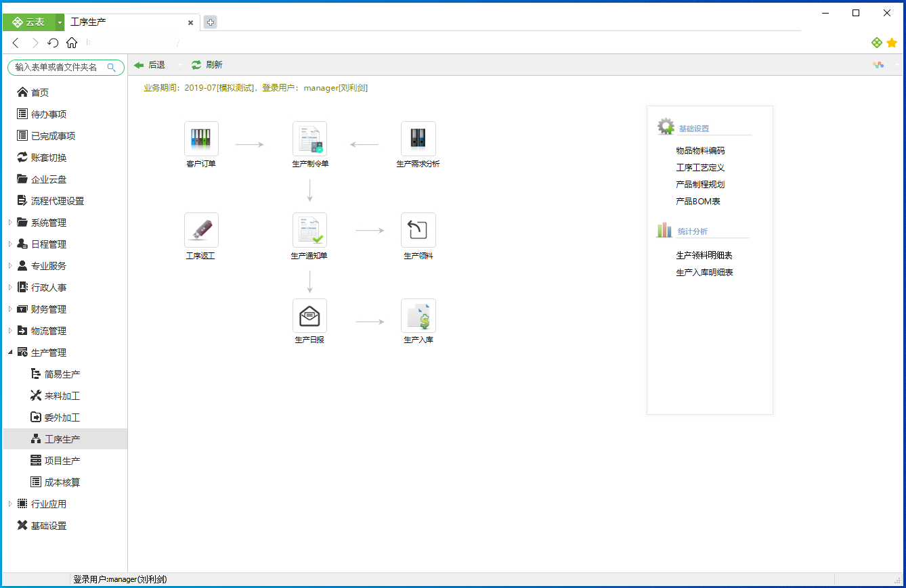Screen dimensions: 906x588
Task: Expand the 行政人事 tree node
Action: pyautogui.click(x=10, y=288)
